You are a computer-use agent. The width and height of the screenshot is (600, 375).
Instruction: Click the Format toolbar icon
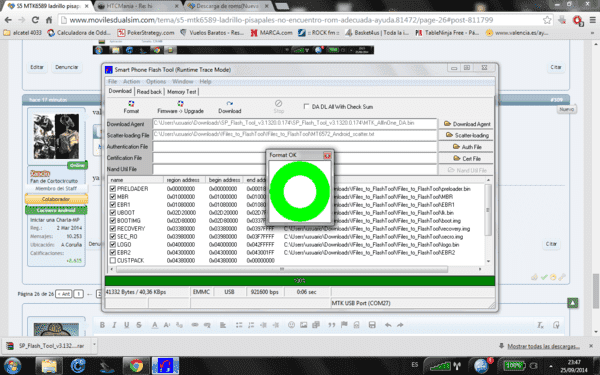(x=131, y=107)
